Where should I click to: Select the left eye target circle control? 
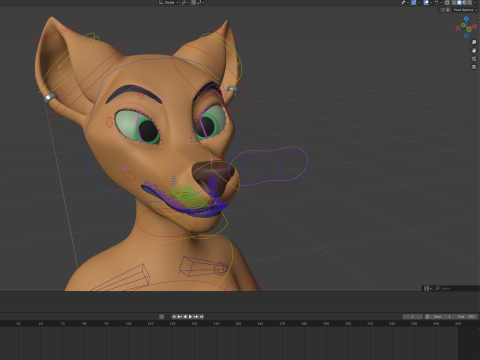coord(254,169)
